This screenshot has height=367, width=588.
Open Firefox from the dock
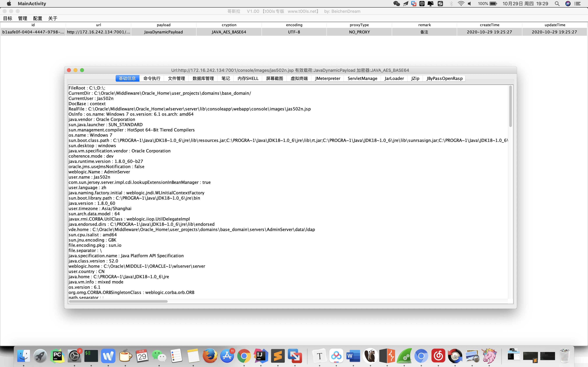(x=210, y=356)
